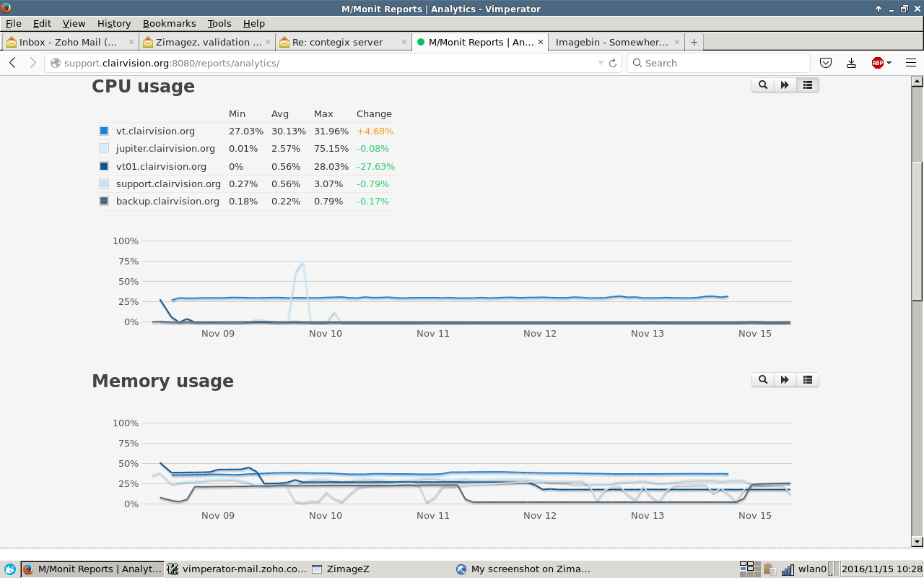Switch to the Zimagez, validation tab

[206, 42]
